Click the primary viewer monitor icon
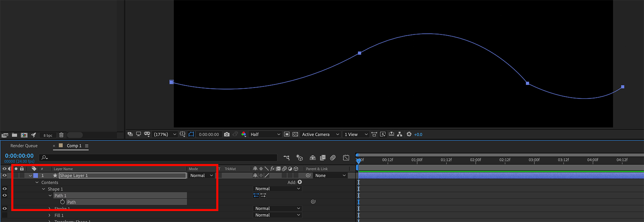644x222 pixels. [138, 134]
